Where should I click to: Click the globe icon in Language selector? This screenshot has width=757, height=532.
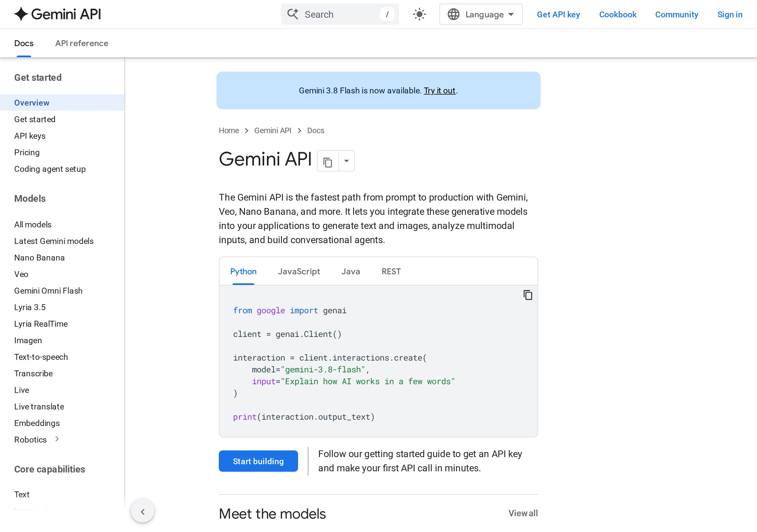point(453,14)
